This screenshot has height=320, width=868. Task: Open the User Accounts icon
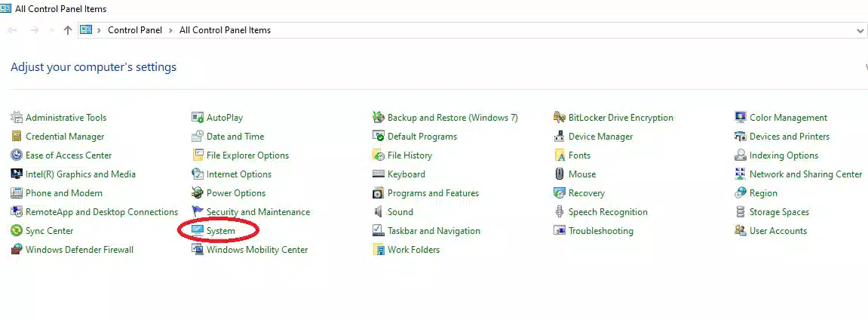[x=741, y=231]
